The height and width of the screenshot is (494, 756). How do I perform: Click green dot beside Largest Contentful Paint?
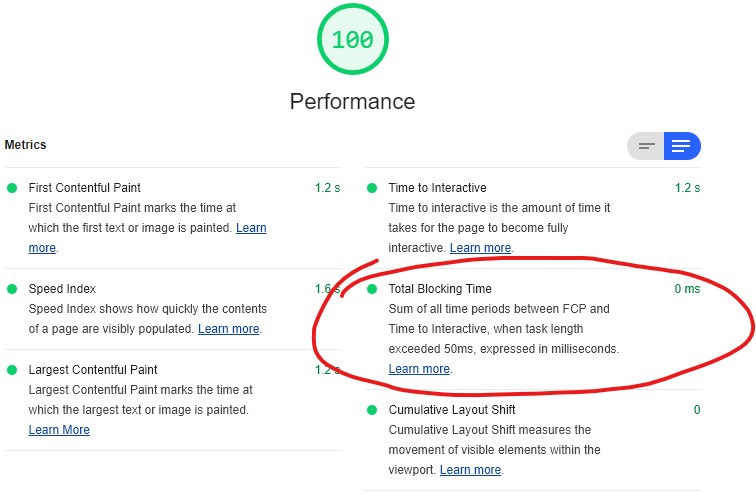(12, 370)
